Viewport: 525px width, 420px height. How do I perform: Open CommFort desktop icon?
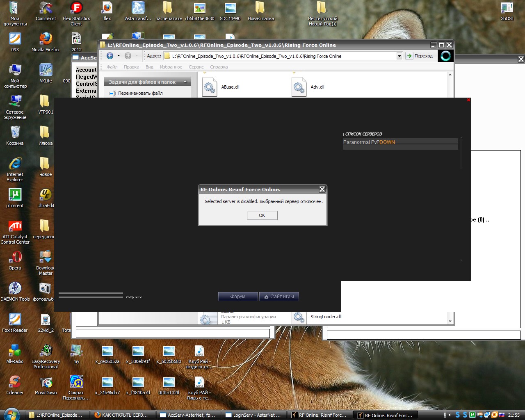(x=46, y=11)
